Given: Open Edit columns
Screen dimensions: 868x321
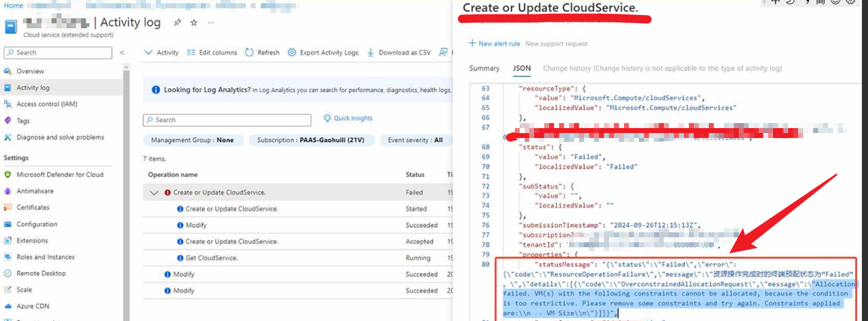Looking at the screenshot, I should click(x=212, y=53).
